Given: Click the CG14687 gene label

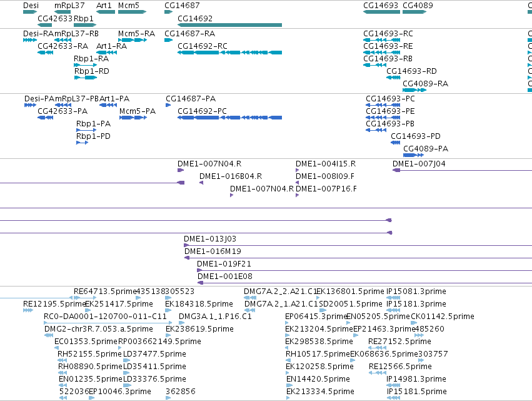Looking at the screenshot, I should pos(182,6).
